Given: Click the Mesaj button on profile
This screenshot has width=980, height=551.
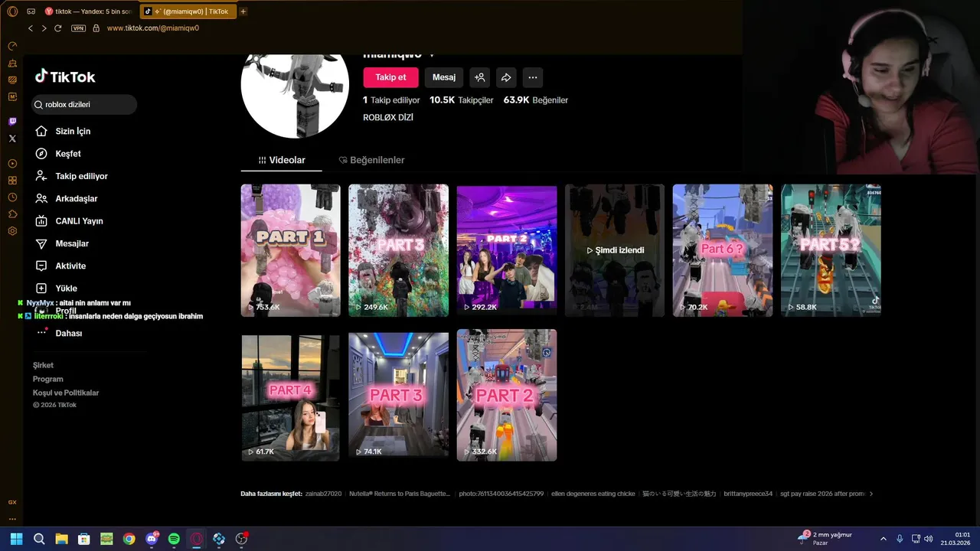Looking at the screenshot, I should point(444,77).
